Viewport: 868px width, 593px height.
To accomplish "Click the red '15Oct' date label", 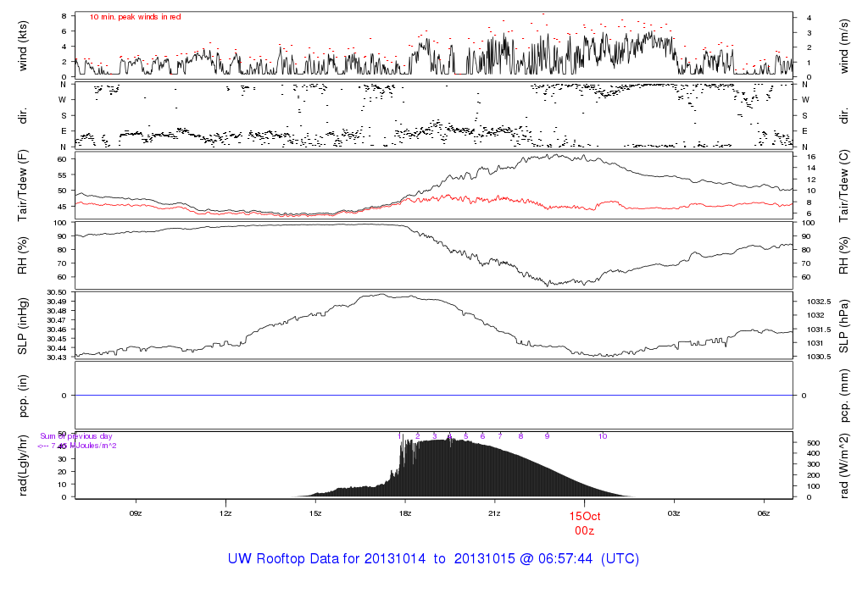I will 584,516.
